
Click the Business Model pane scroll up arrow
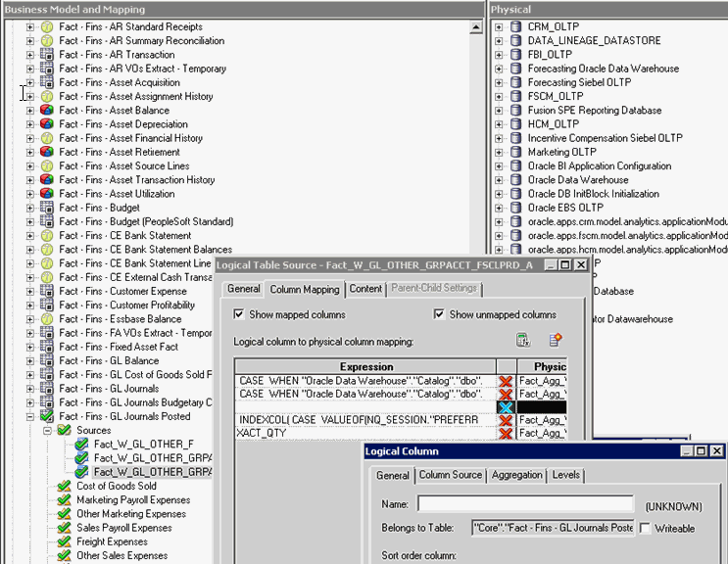tap(476, 27)
